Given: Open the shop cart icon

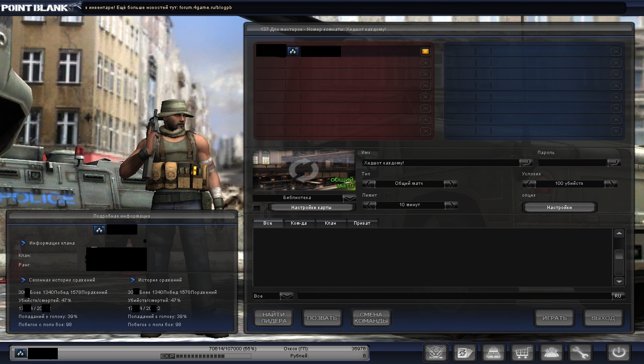Looking at the screenshot, I should pyautogui.click(x=522, y=353).
